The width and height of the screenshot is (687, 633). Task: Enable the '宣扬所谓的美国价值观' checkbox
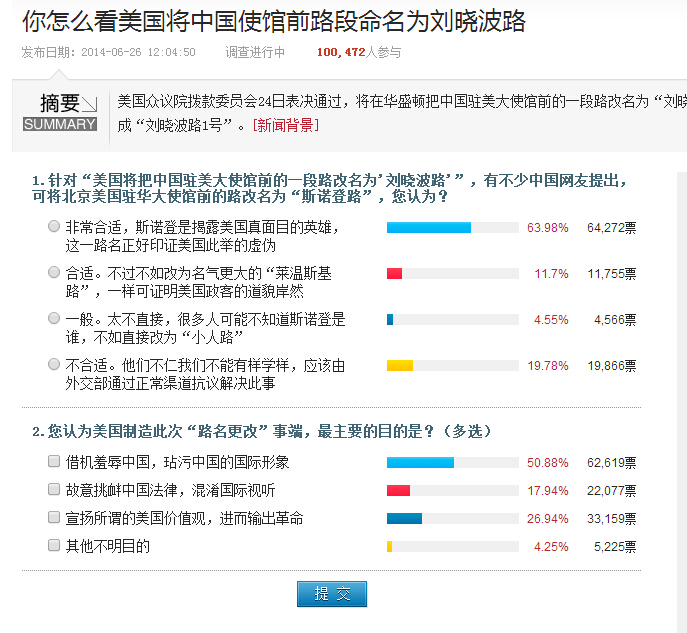(54, 518)
